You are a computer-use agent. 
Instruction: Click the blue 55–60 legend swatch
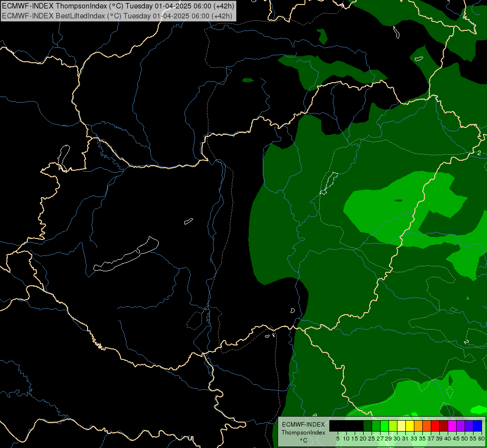[x=478, y=426]
